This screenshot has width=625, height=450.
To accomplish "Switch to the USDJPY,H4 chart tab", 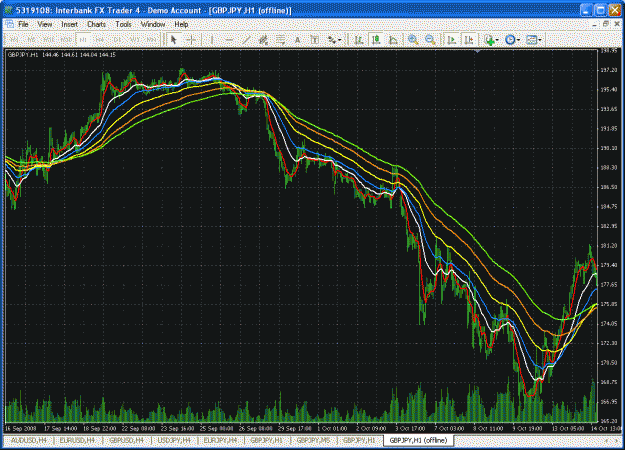I will click(x=174, y=440).
